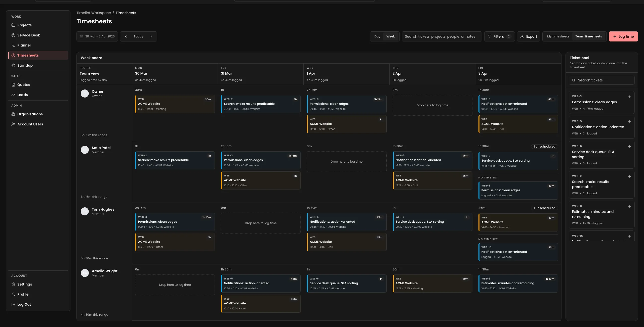Click the Timesheets breadcrumb

126,13
